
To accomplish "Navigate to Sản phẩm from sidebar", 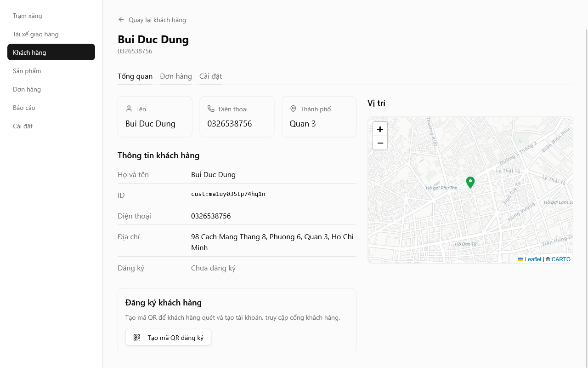I will pyautogui.click(x=27, y=70).
